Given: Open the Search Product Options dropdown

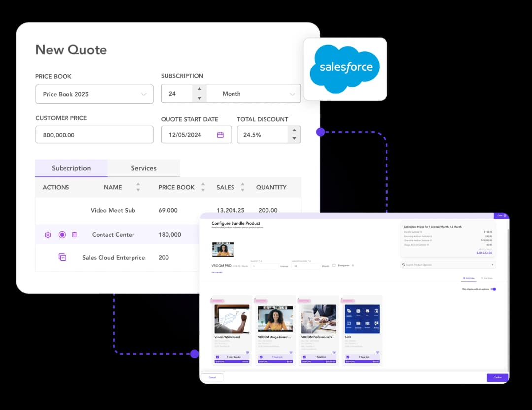Looking at the screenshot, I should (x=448, y=265).
